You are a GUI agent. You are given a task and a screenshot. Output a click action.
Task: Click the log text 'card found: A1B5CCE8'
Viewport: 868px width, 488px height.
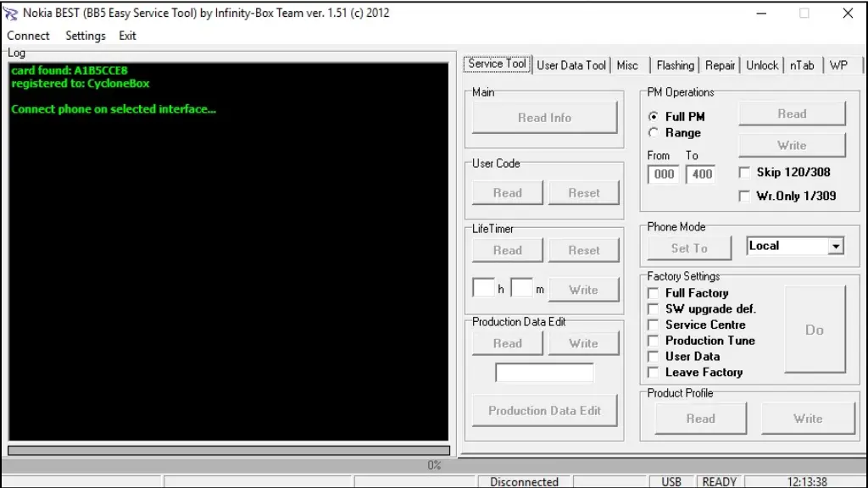pos(70,70)
